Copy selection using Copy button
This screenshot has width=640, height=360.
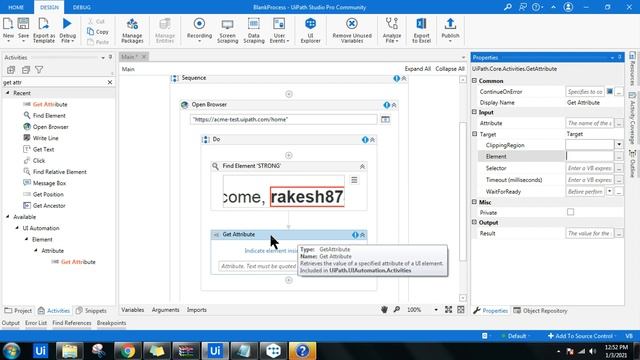(x=98, y=31)
